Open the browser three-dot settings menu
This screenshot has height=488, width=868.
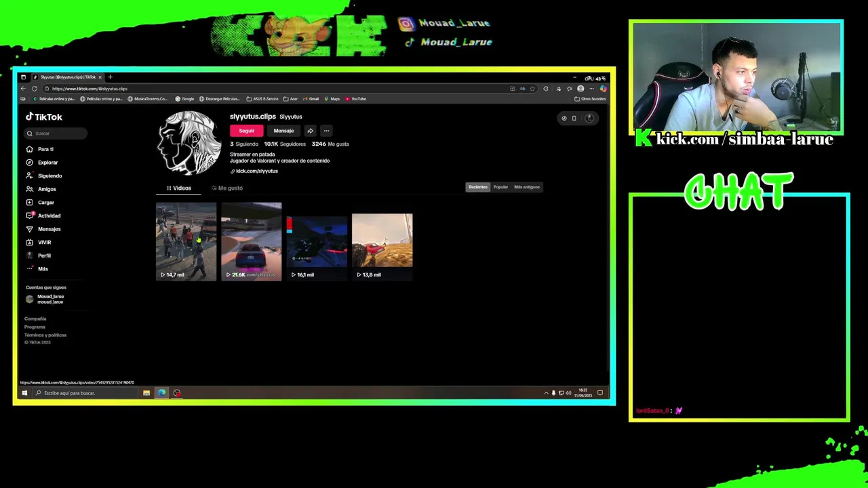[591, 89]
